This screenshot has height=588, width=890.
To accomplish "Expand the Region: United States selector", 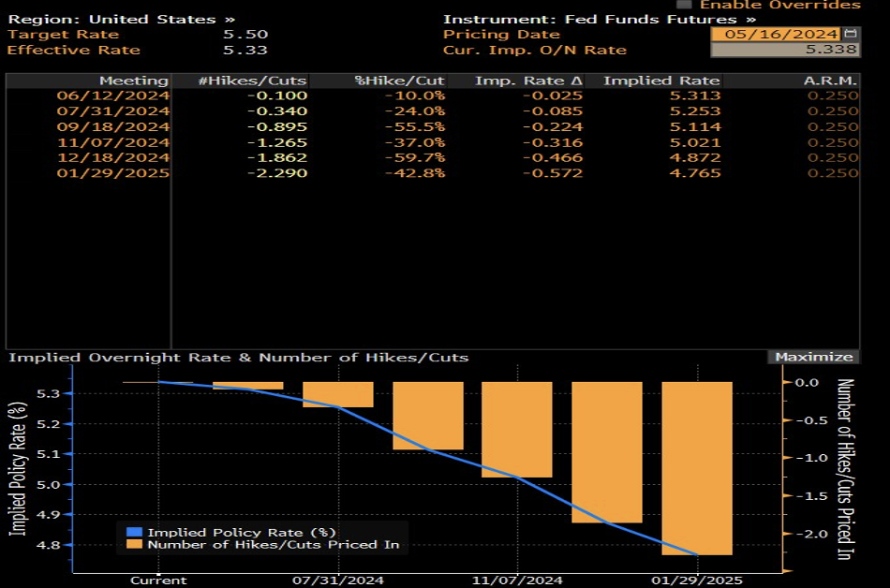I will pos(121,20).
